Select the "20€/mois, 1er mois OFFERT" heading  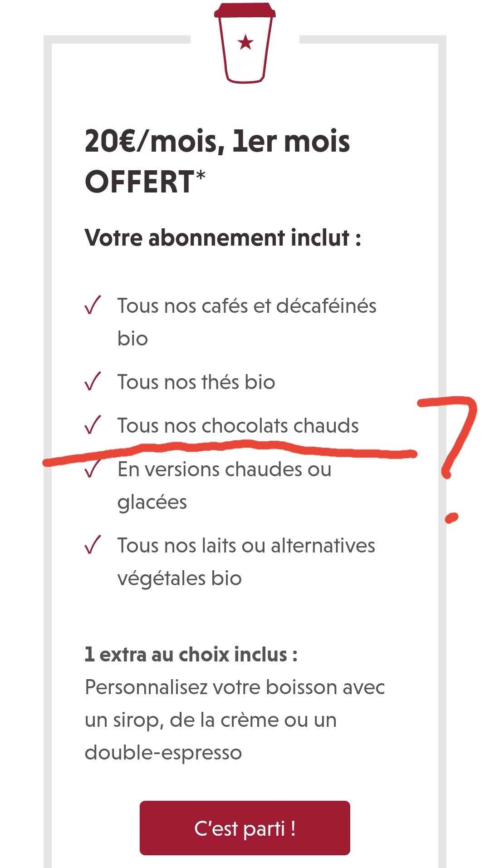point(217,161)
